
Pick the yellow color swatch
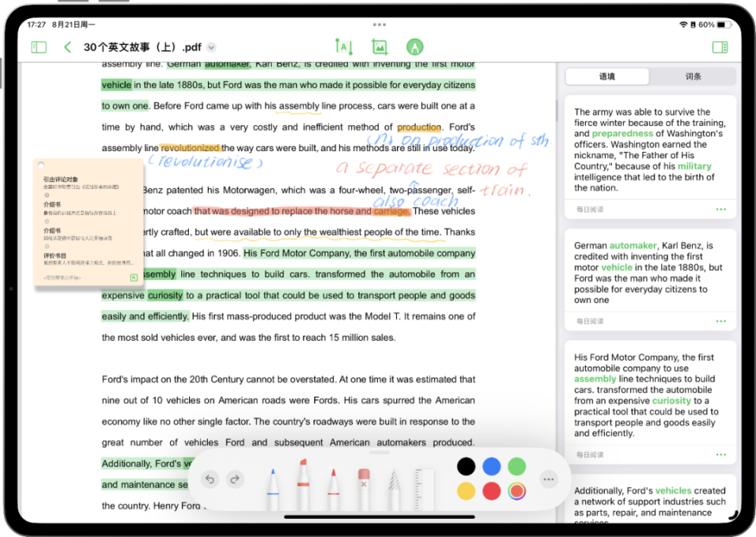point(466,491)
